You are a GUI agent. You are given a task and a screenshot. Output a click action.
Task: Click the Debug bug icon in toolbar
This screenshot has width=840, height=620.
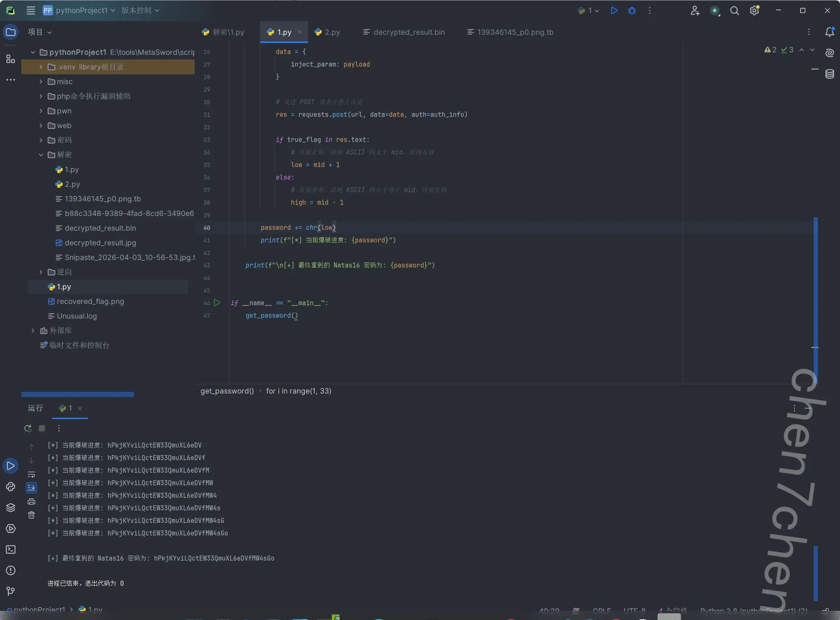(x=632, y=10)
